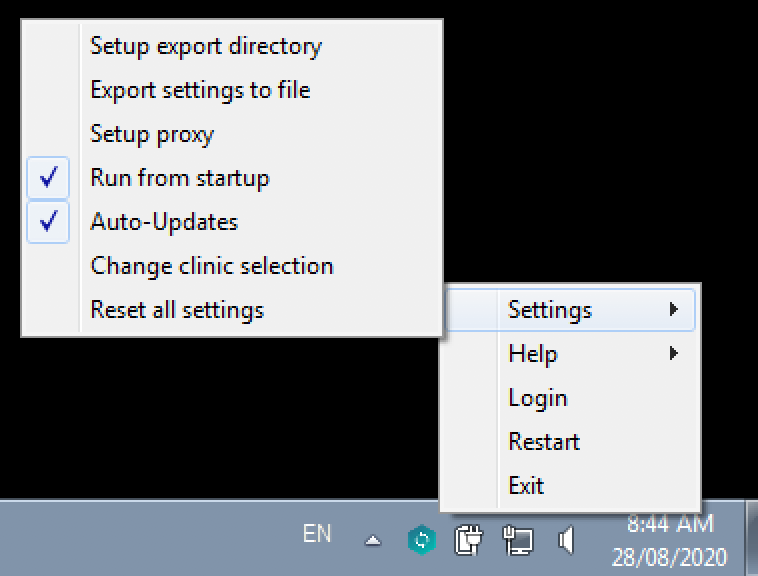
Task: Click the speaker volume tray icon
Action: point(566,541)
